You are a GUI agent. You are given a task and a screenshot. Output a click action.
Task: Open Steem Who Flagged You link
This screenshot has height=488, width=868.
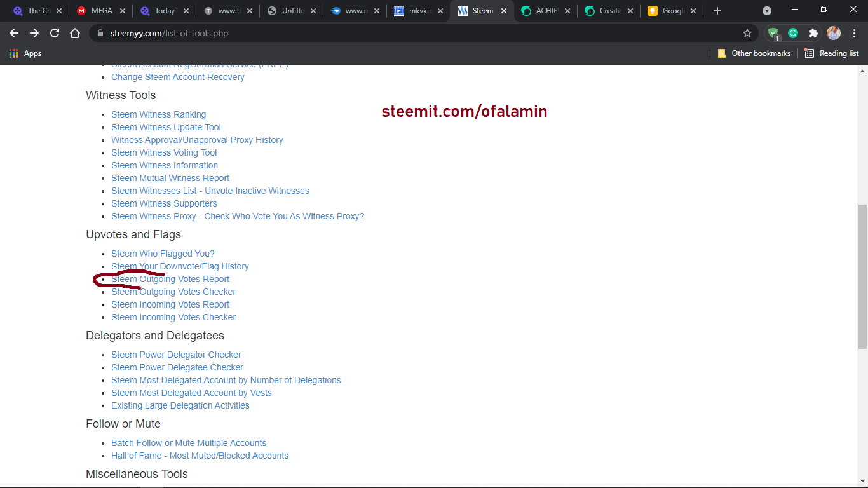[x=163, y=254]
